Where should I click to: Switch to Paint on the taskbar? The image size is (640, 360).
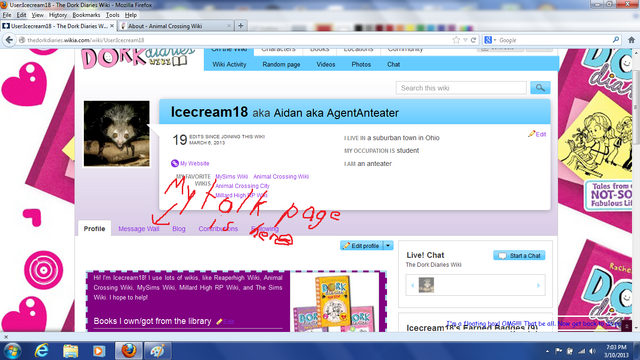coord(158,351)
